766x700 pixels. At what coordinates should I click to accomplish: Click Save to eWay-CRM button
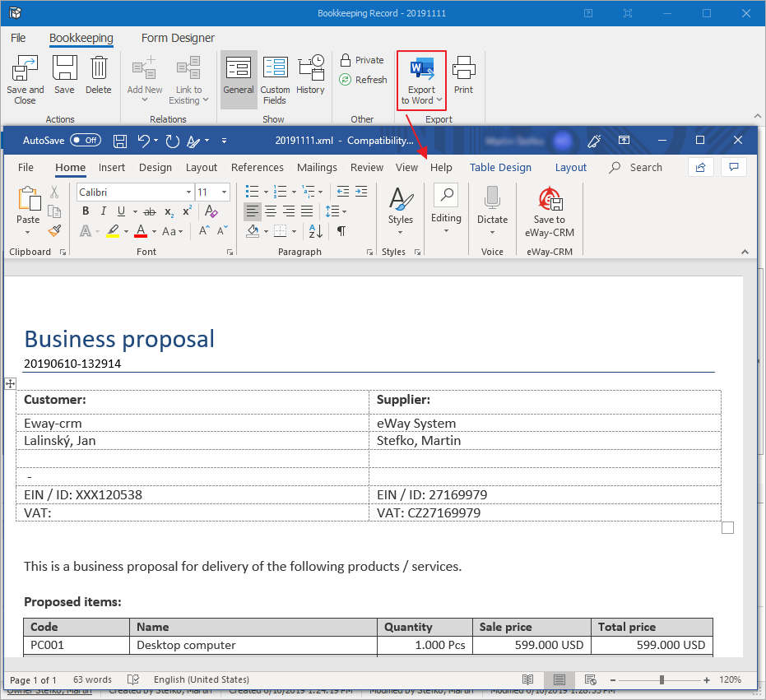[x=549, y=213]
